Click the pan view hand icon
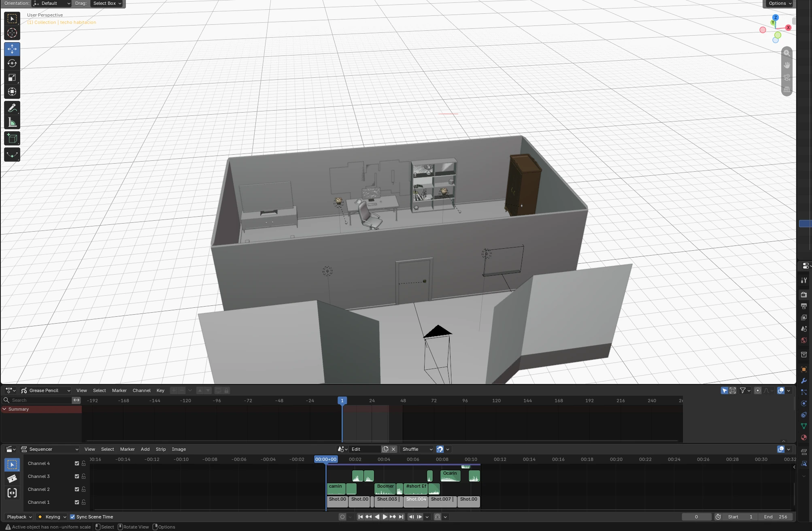 pos(787,65)
